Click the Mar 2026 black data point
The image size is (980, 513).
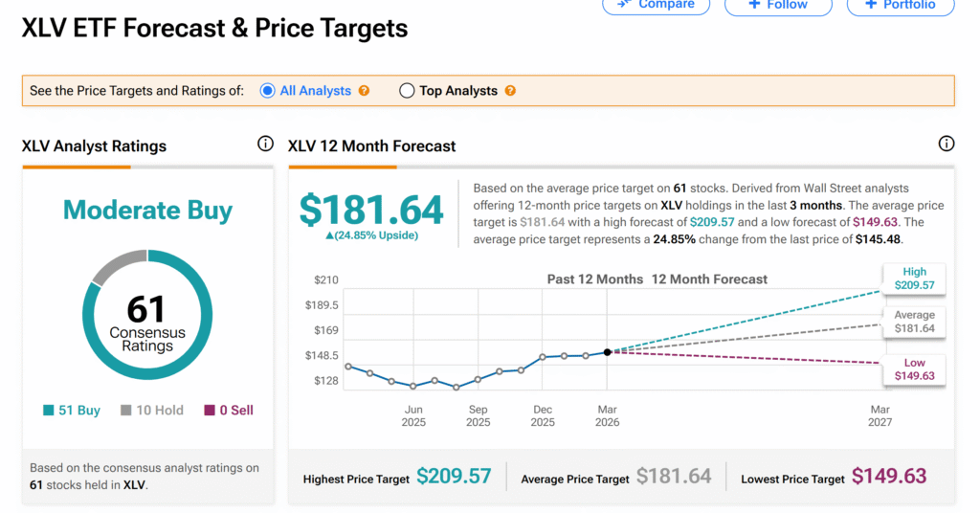pos(607,352)
